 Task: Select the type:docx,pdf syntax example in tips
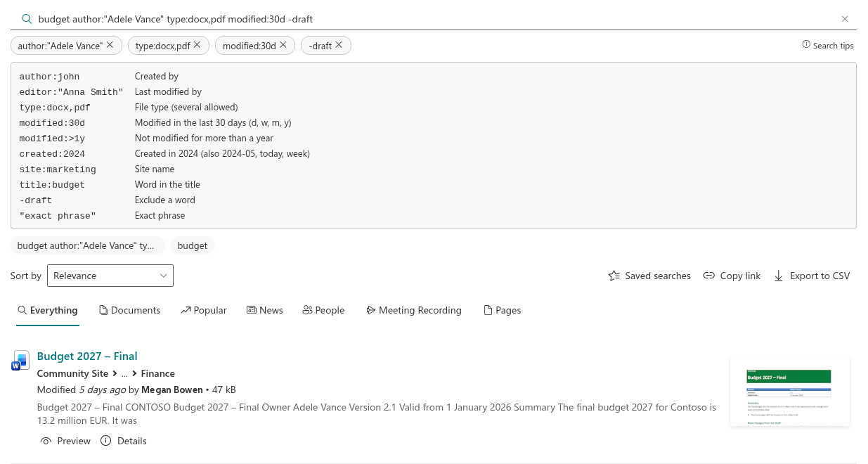tap(55, 108)
